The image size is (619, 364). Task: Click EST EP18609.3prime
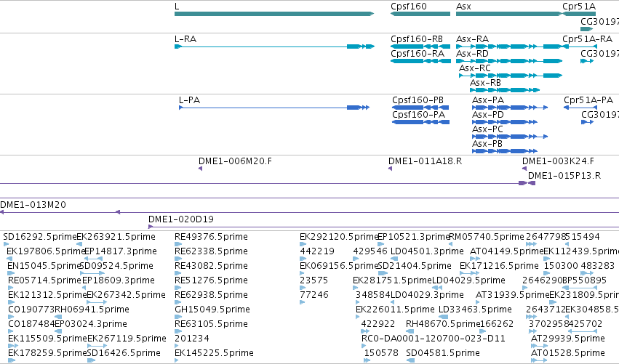119,280
